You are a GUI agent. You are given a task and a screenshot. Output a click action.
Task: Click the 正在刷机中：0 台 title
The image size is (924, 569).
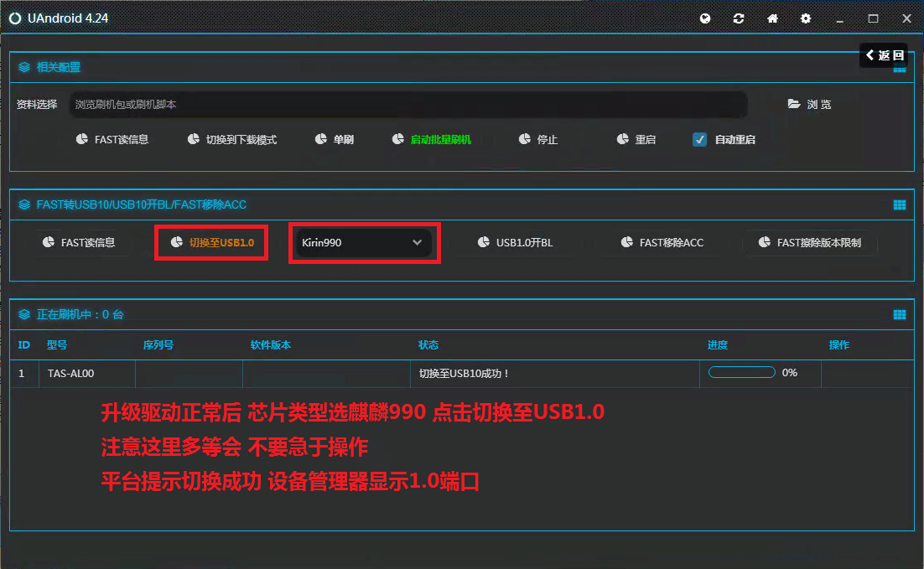pos(80,314)
